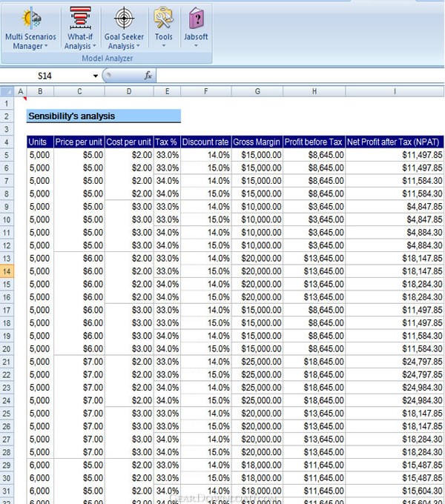Click the Select All corner button
This screenshot has width=445, height=504.
tap(7, 92)
